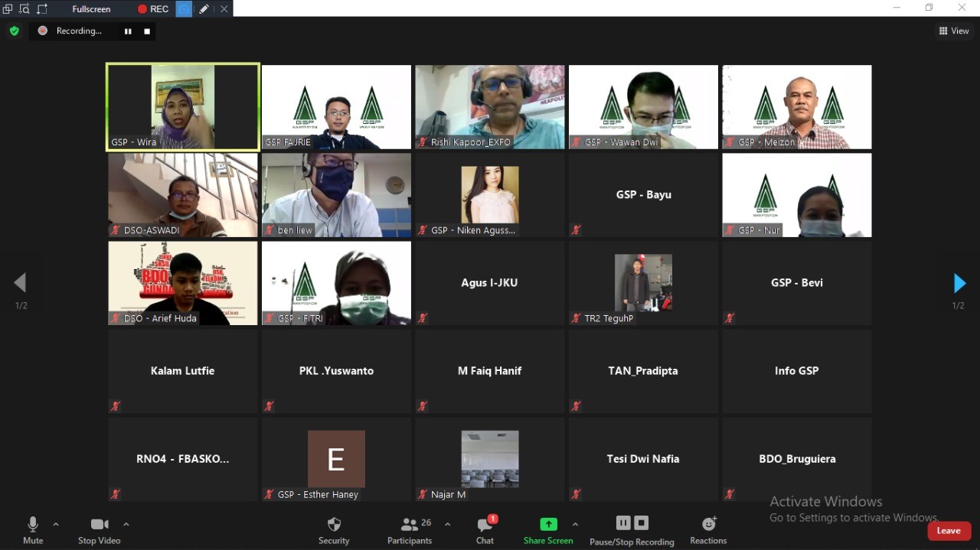
Task: Expand participants options arrow
Action: click(x=447, y=524)
